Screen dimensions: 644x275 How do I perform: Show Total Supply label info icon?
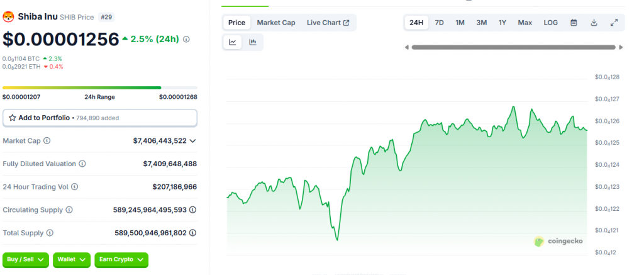coord(50,233)
